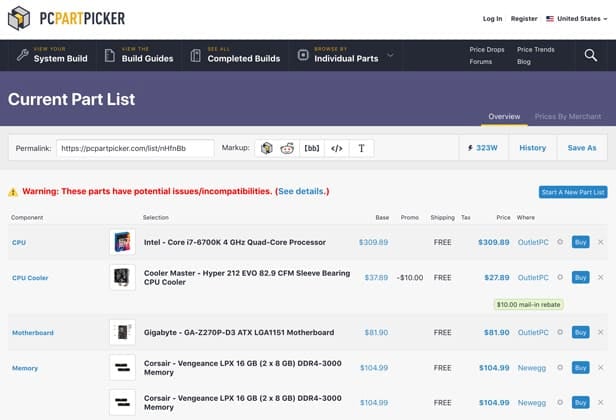Remove the Cooler Master cooler from list

[x=601, y=277]
